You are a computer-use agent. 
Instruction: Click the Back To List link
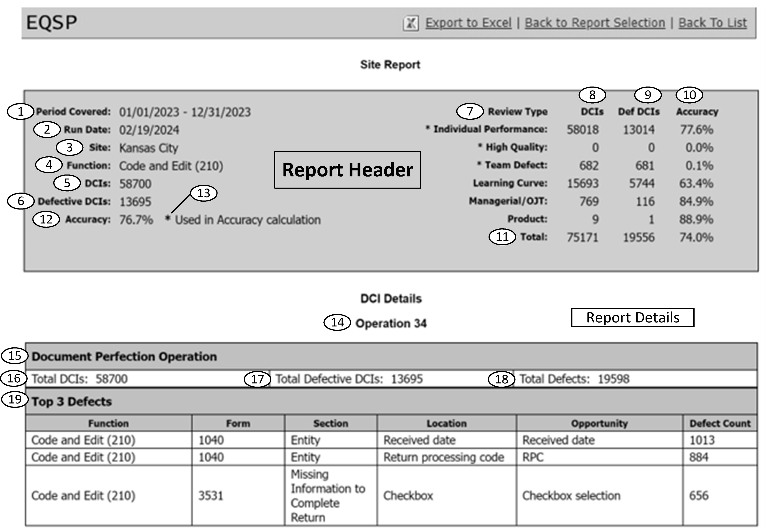click(712, 23)
